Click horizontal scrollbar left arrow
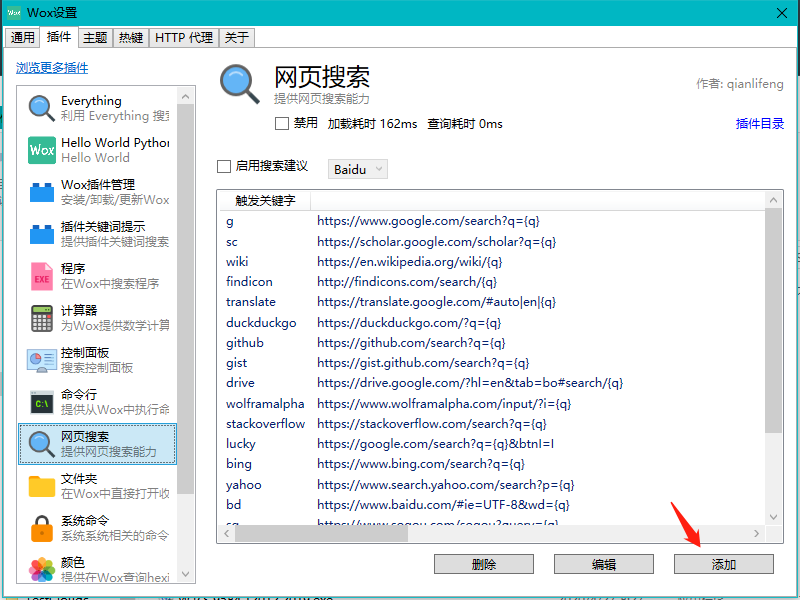Image resolution: width=800 pixels, height=600 pixels. coord(227,534)
